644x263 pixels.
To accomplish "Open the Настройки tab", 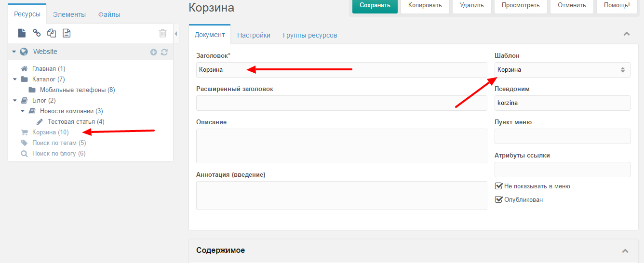I will (x=254, y=35).
